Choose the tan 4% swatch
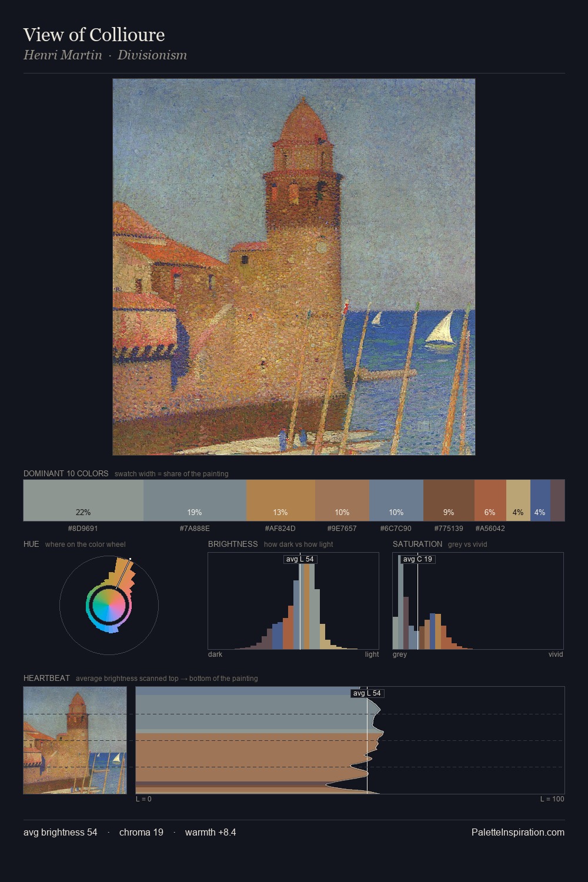 pyautogui.click(x=518, y=500)
